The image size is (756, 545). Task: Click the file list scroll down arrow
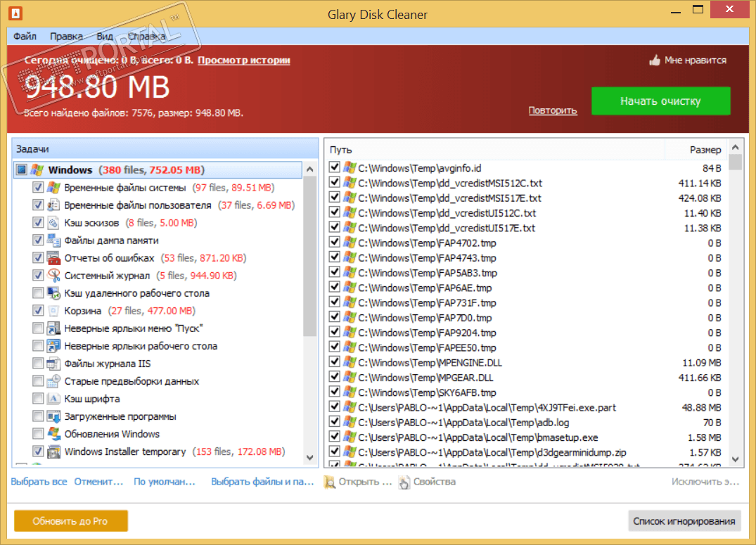(x=736, y=460)
